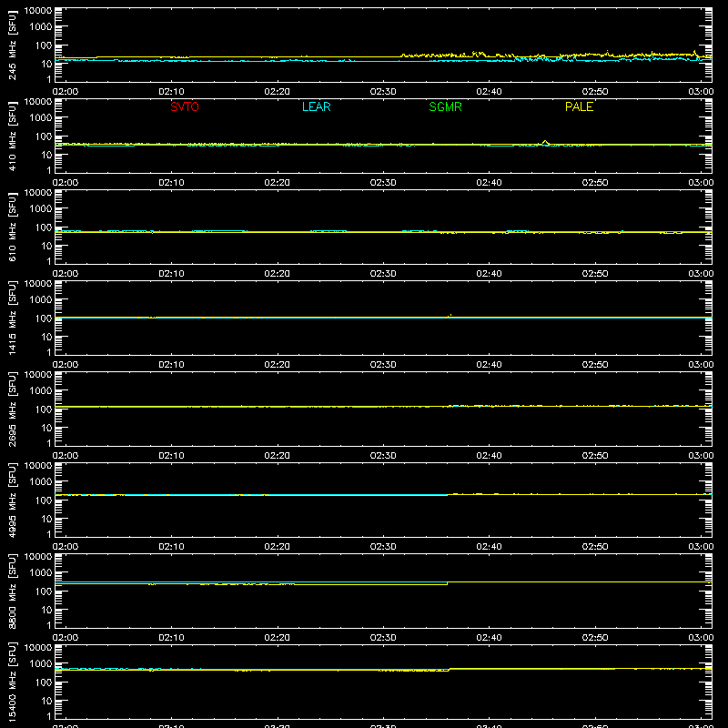Select the 15400 MHz [SFU] axis title
The image size is (728, 728).
click(x=12, y=682)
